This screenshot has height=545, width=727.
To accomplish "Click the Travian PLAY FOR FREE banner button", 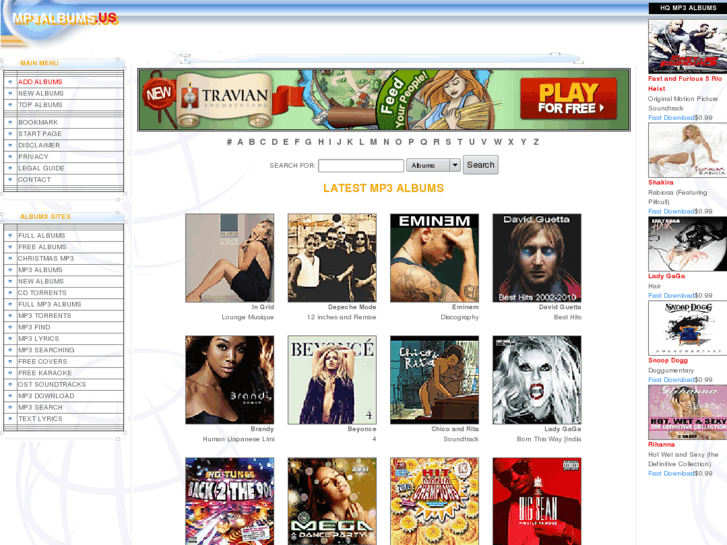I will point(568,98).
